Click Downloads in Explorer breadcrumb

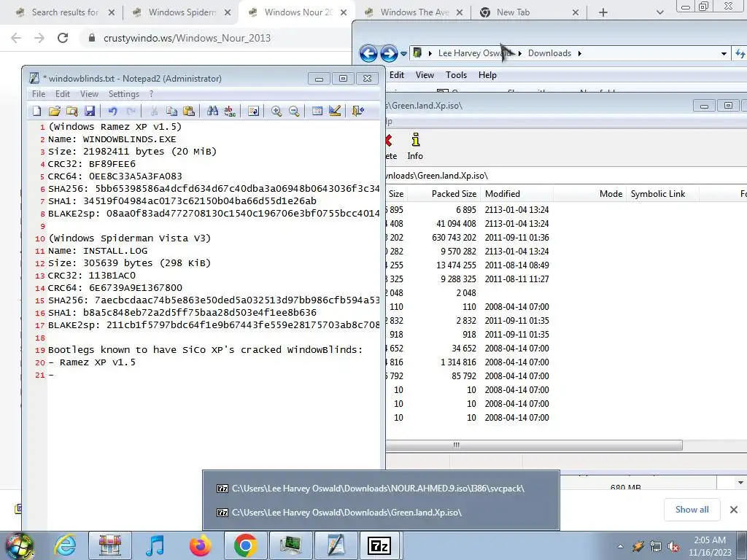coord(549,53)
